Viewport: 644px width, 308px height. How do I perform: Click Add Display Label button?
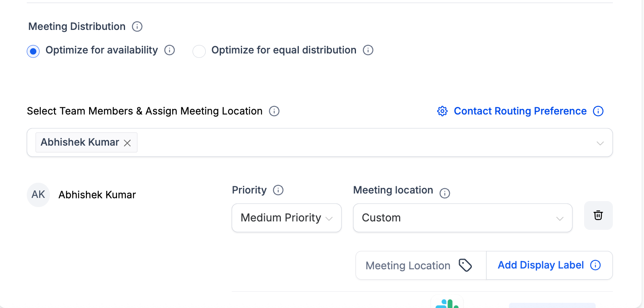pyautogui.click(x=541, y=265)
